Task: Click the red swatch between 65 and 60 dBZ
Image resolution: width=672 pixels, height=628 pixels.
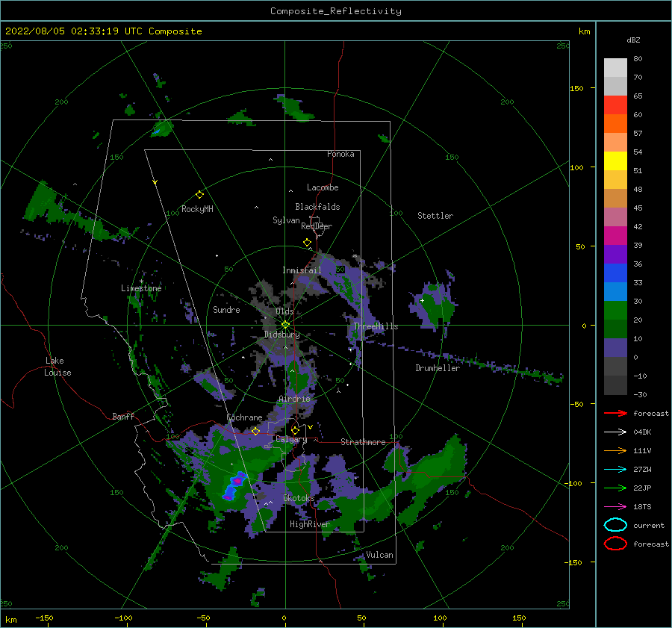Action: 615,105
